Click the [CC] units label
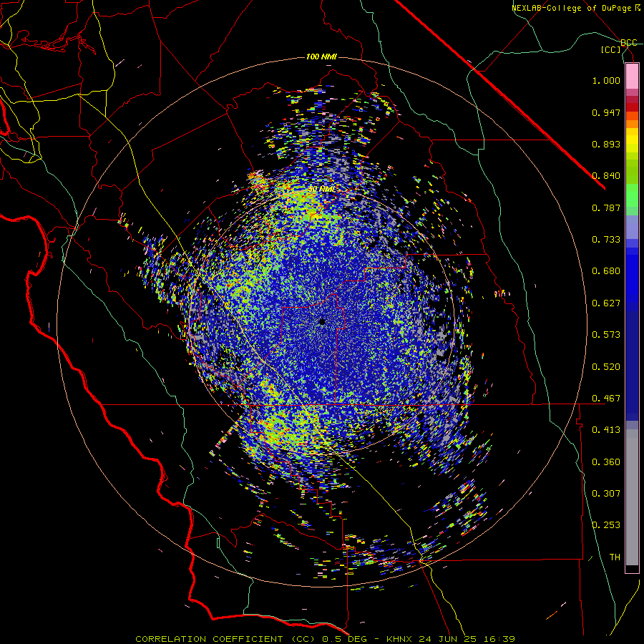Viewport: 644px width, 644px height. pyautogui.click(x=611, y=49)
